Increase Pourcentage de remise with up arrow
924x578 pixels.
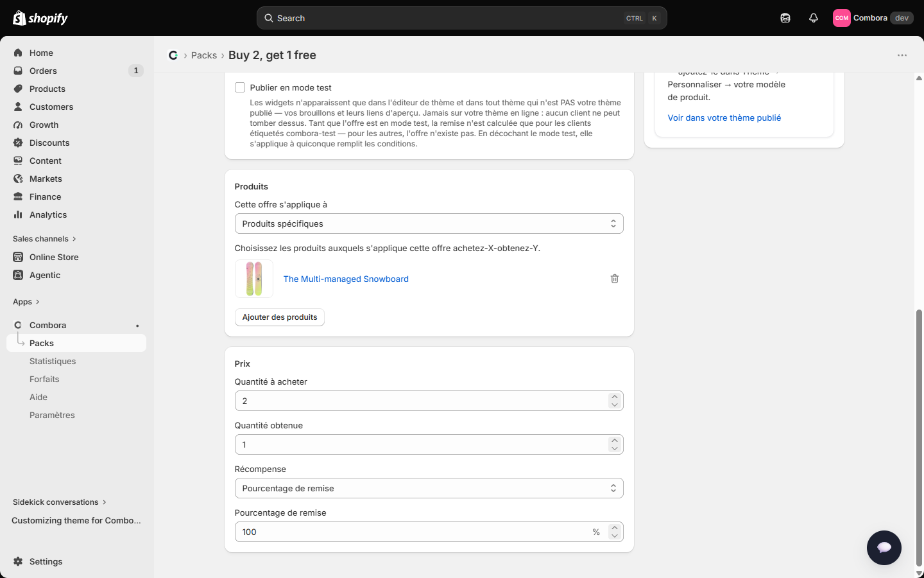(x=615, y=528)
